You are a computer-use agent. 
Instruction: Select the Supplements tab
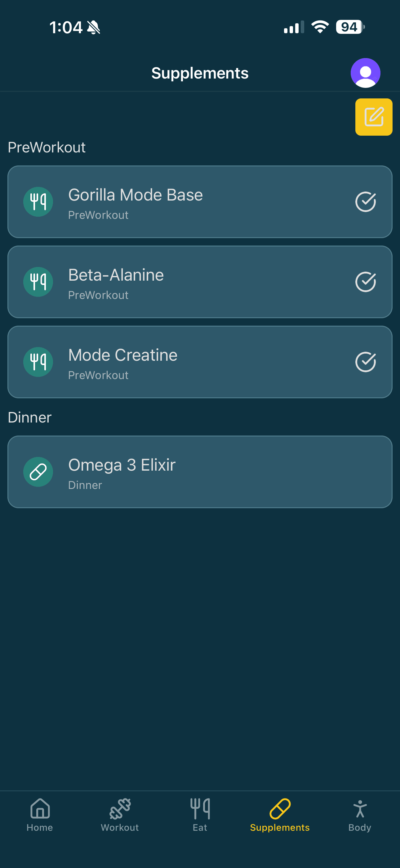tap(280, 815)
